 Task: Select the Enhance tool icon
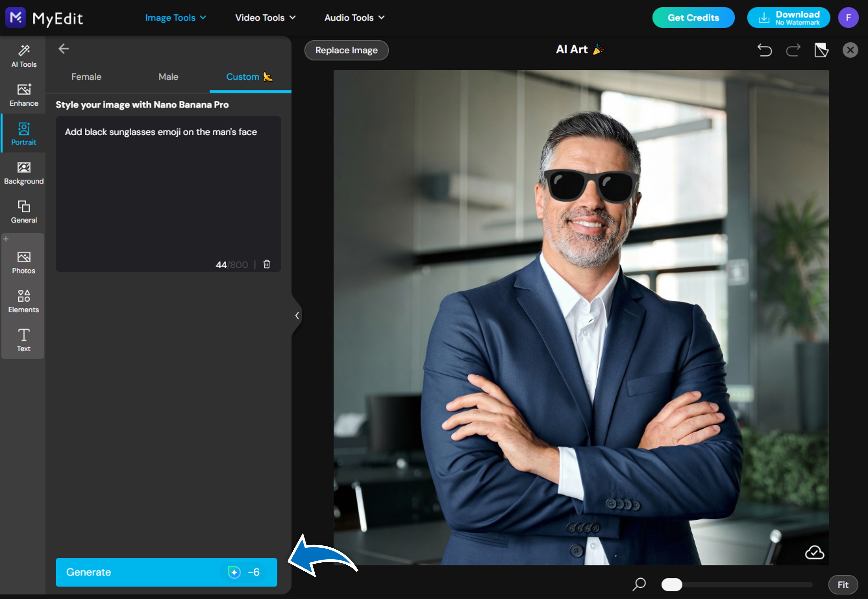(x=24, y=95)
